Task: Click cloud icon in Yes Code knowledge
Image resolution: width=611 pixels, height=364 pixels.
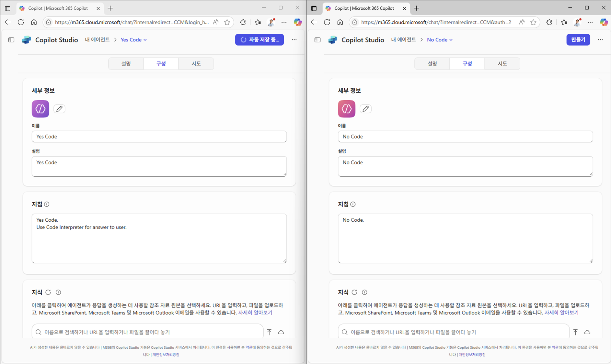Action: 281,332
